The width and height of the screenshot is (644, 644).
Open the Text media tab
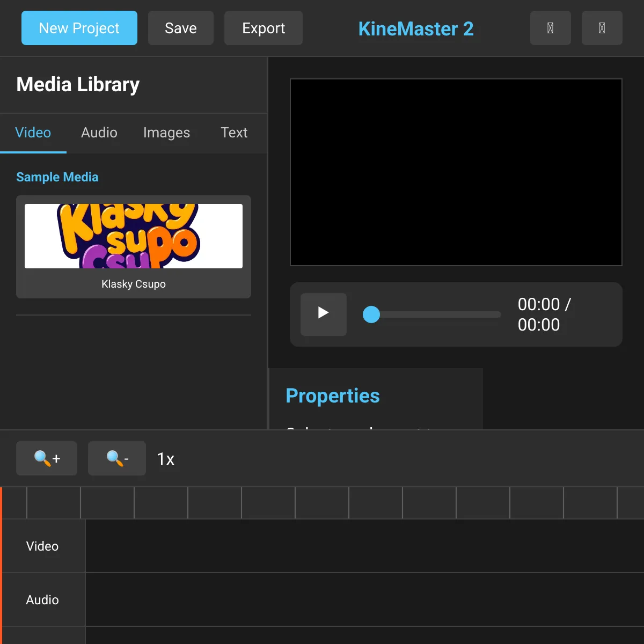point(234,133)
